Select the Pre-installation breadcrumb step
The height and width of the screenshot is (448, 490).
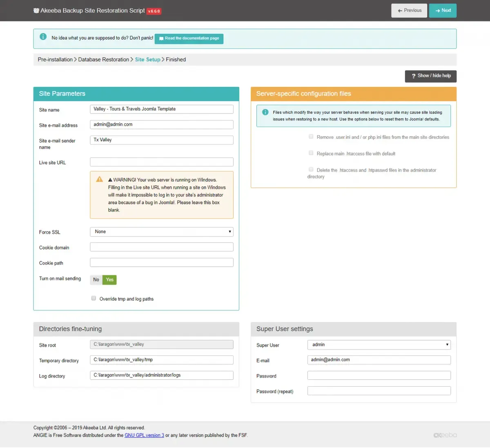tap(55, 60)
